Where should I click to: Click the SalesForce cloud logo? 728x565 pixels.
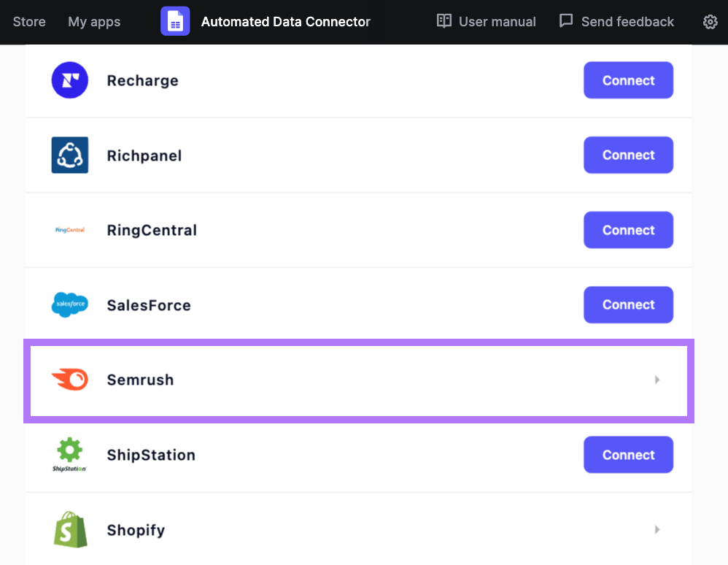(69, 304)
